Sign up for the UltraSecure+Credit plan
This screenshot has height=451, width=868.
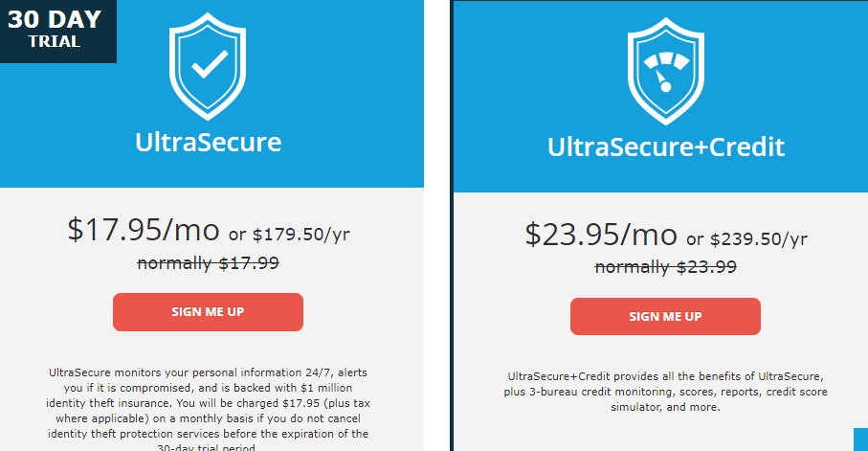click(x=665, y=316)
